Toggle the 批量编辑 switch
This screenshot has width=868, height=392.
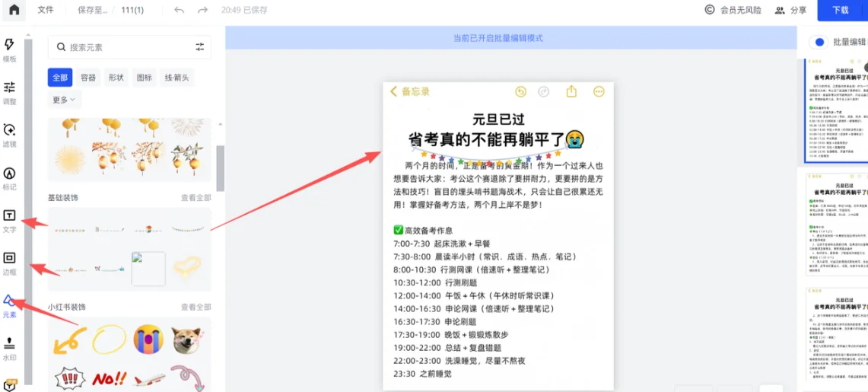(819, 42)
